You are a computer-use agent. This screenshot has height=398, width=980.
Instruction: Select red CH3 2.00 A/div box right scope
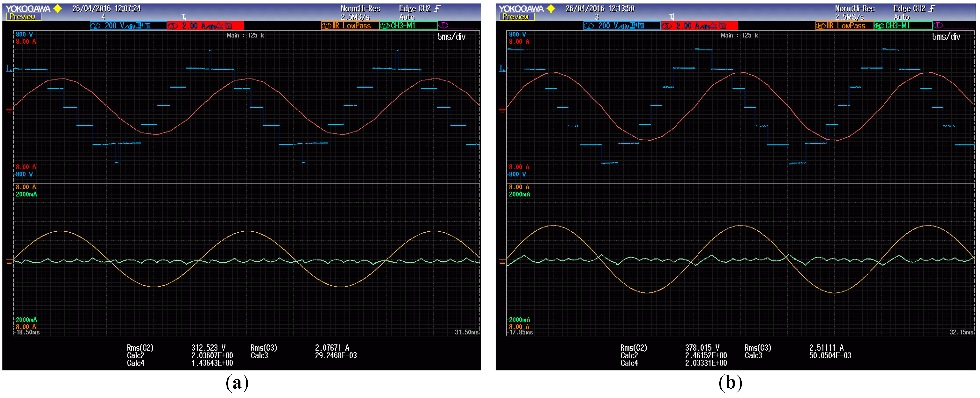[699, 26]
